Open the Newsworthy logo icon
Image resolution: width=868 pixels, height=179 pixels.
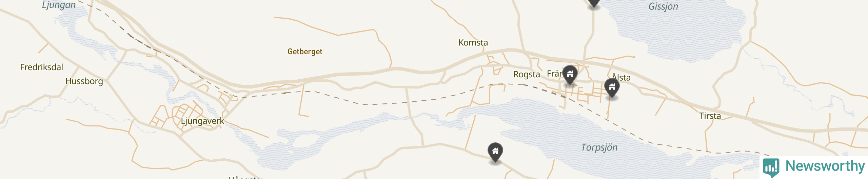tap(771, 167)
